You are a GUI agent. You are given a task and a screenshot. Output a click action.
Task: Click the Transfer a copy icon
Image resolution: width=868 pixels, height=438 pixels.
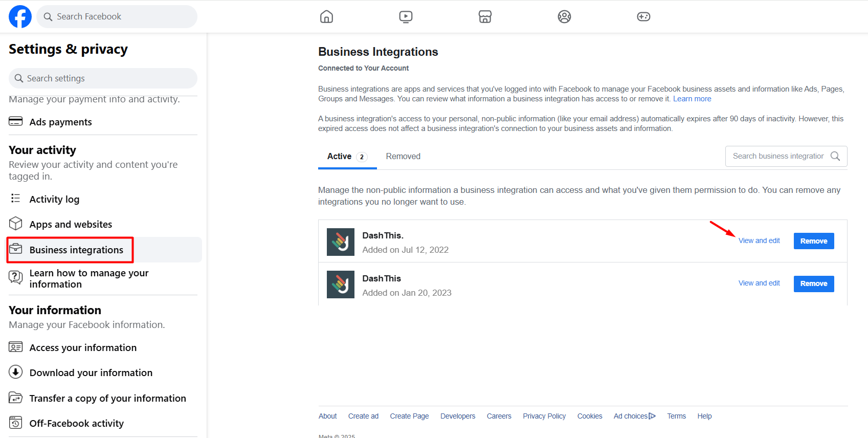click(x=16, y=398)
